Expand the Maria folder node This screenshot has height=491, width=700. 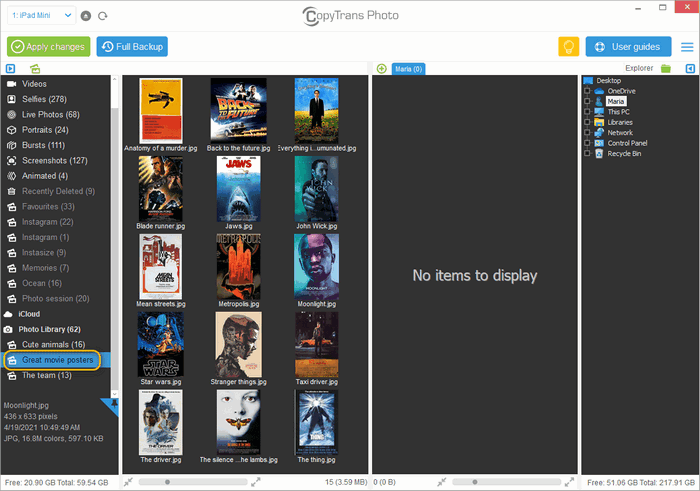tap(588, 101)
